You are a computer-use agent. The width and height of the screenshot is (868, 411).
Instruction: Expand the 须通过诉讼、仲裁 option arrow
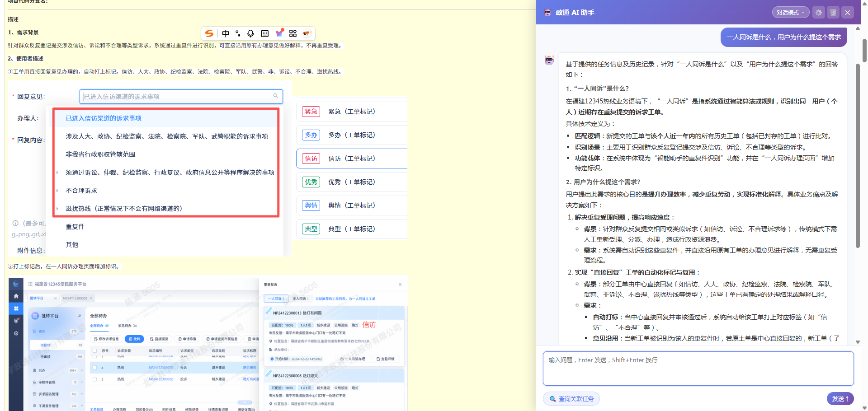57,173
